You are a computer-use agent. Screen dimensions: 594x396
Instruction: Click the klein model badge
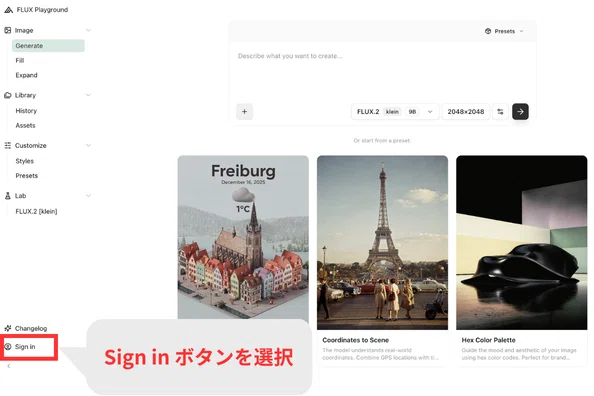[x=392, y=112]
